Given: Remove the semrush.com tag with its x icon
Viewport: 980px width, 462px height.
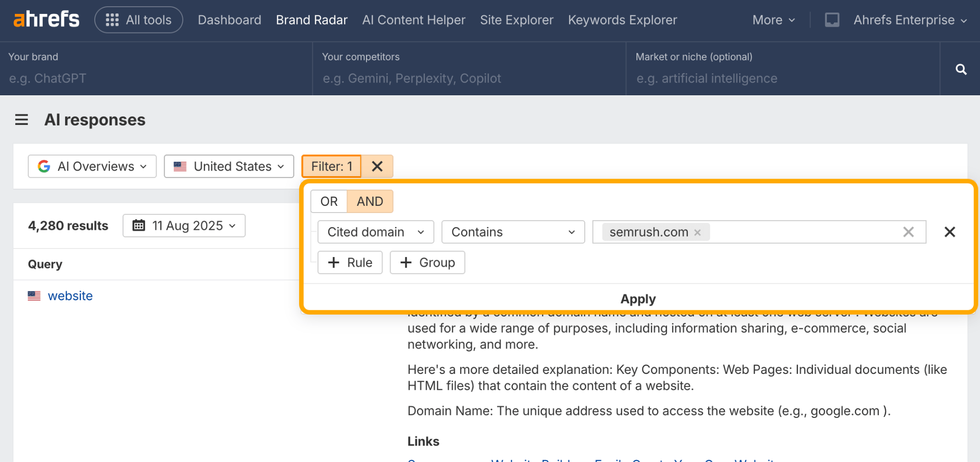Looking at the screenshot, I should click(x=697, y=232).
